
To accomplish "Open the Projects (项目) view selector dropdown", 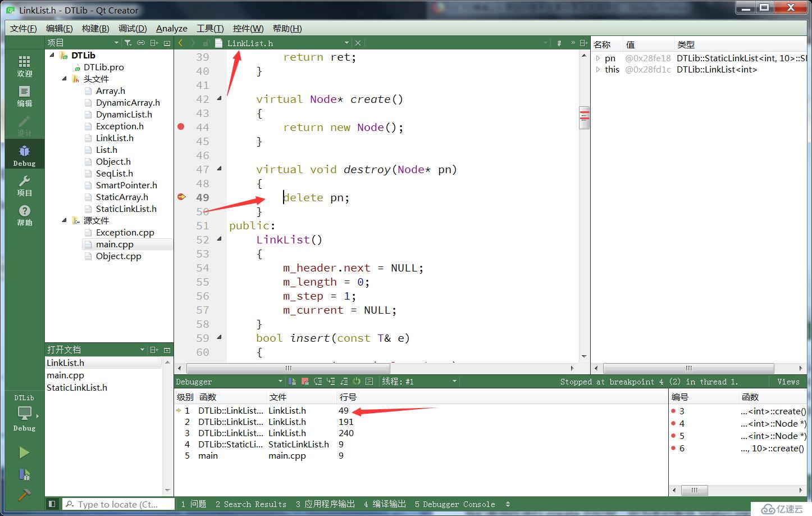I will (116, 43).
